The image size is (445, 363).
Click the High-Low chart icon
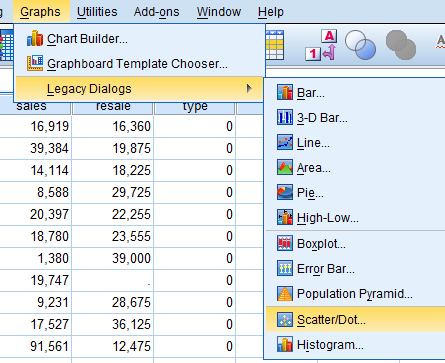[285, 217]
